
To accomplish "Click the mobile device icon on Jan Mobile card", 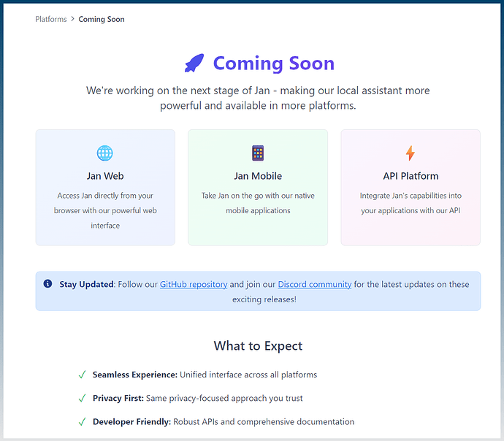I will tap(258, 153).
